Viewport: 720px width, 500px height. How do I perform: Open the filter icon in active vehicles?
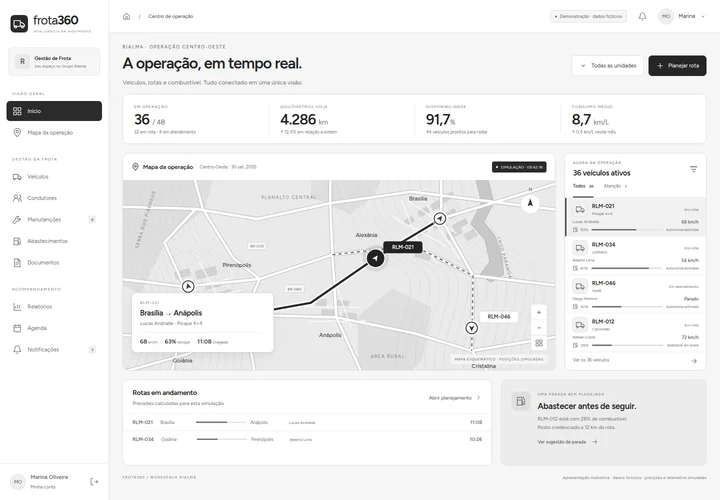693,169
